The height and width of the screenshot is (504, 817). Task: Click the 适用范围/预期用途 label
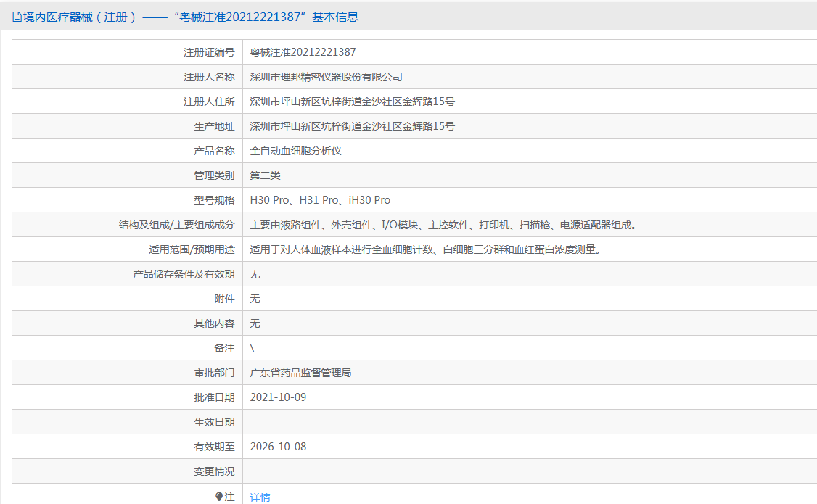point(192,249)
